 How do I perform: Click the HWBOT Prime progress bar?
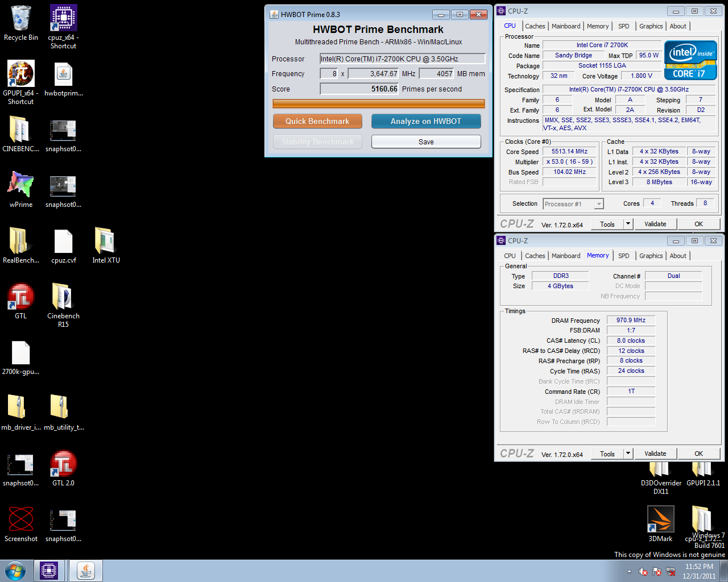click(x=379, y=103)
